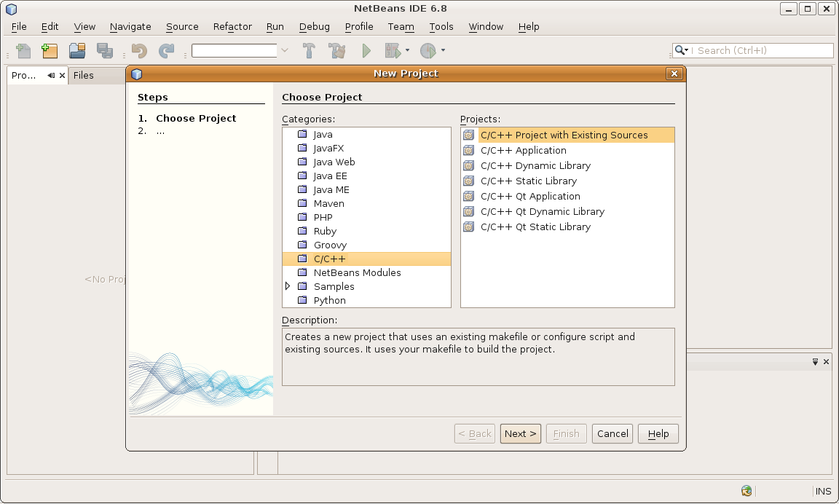Open the Refactor menu
Viewport: 839px width, 504px height.
(232, 27)
